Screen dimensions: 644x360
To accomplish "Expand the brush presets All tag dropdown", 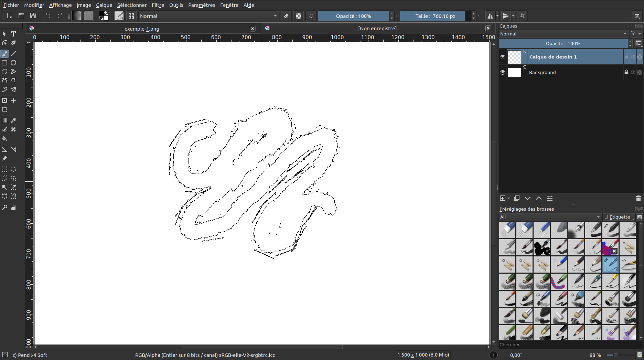I will (x=550, y=217).
